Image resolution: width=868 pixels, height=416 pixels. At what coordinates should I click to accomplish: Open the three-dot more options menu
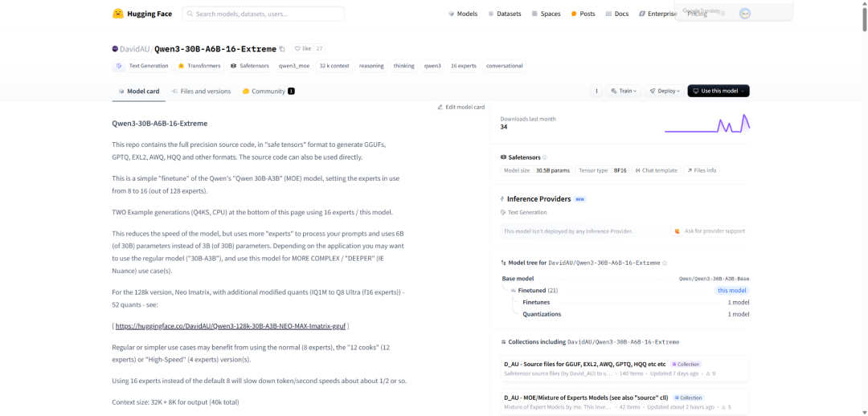pos(596,91)
